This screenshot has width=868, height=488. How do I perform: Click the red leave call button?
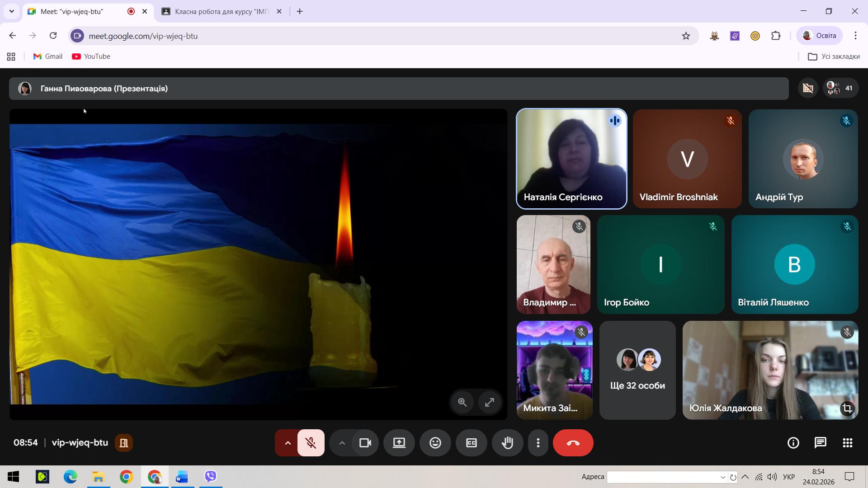click(573, 443)
